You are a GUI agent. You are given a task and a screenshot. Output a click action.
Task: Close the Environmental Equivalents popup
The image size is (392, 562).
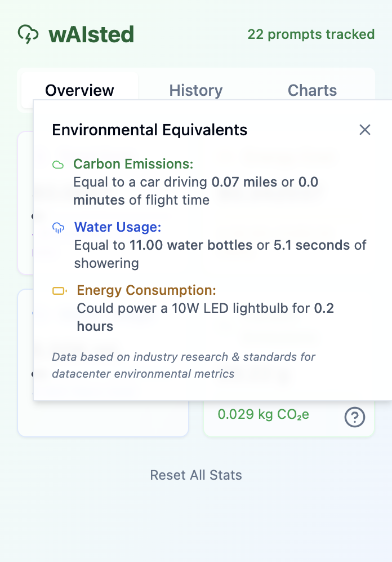[x=365, y=130]
